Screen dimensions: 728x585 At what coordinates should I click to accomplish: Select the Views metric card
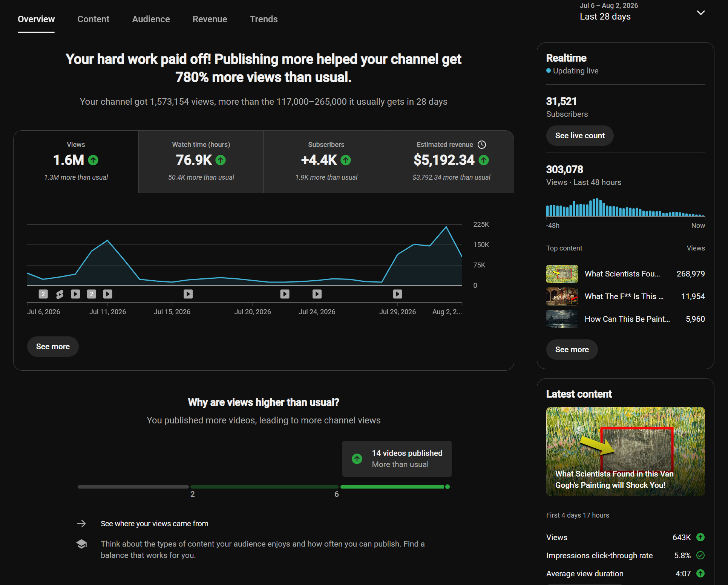[x=76, y=162]
